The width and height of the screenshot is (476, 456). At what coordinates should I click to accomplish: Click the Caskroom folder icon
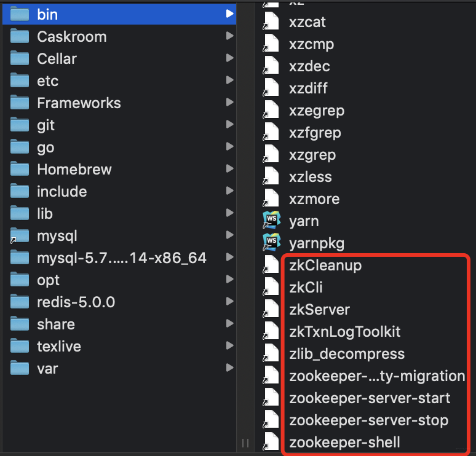20,36
